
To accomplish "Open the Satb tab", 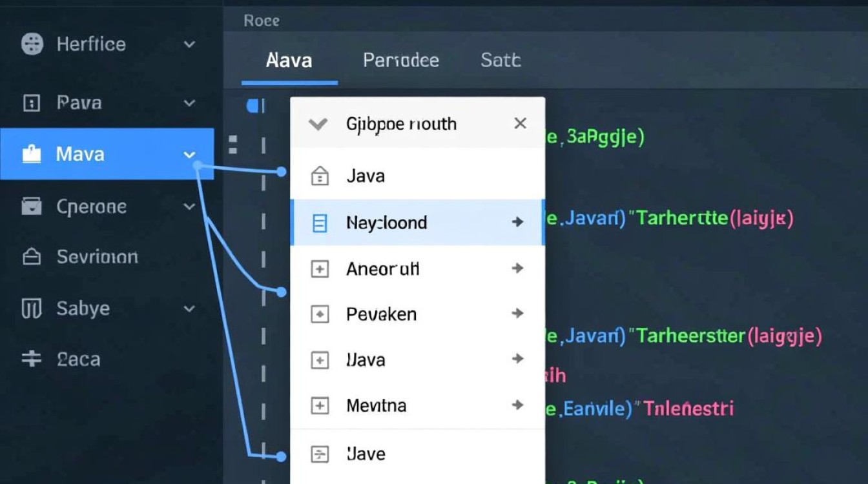I will point(500,60).
